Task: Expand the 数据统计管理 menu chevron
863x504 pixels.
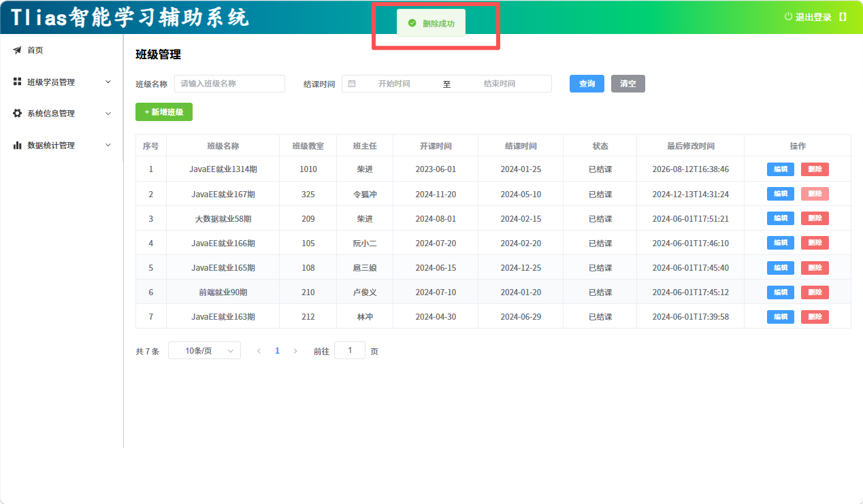Action: click(108, 145)
